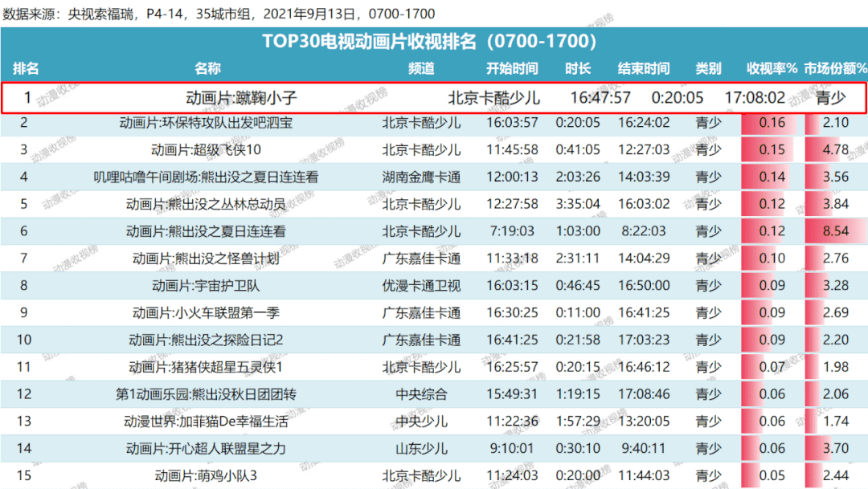Image resolution: width=868 pixels, height=489 pixels.
Task: Click start time 15:49:31
Action: click(512, 394)
